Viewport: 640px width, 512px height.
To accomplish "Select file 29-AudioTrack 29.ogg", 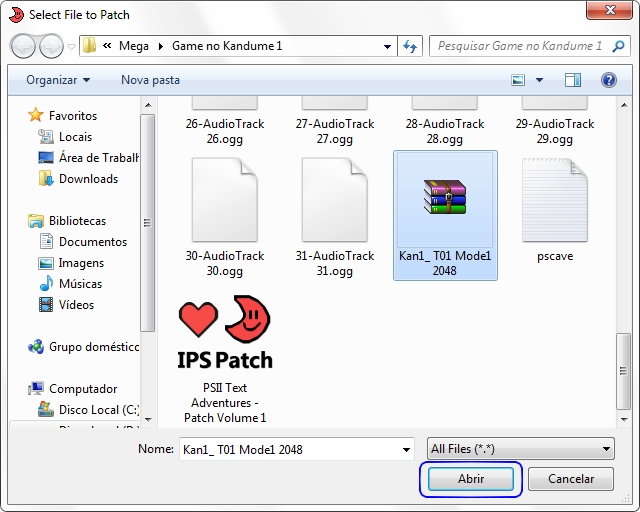I will tap(555, 121).
